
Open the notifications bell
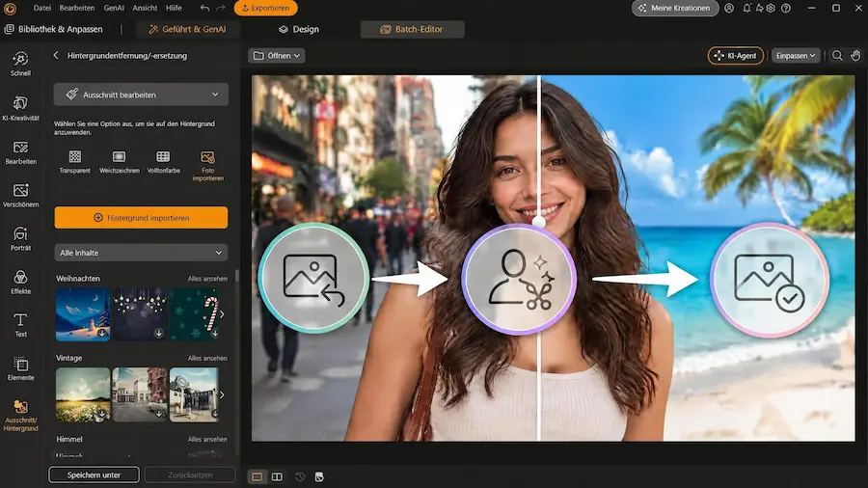pyautogui.click(x=746, y=8)
